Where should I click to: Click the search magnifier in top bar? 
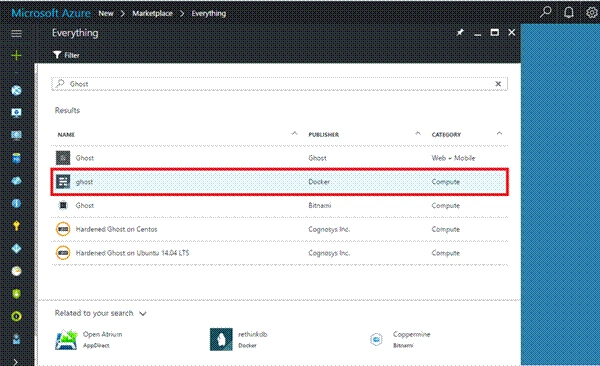[x=546, y=12]
